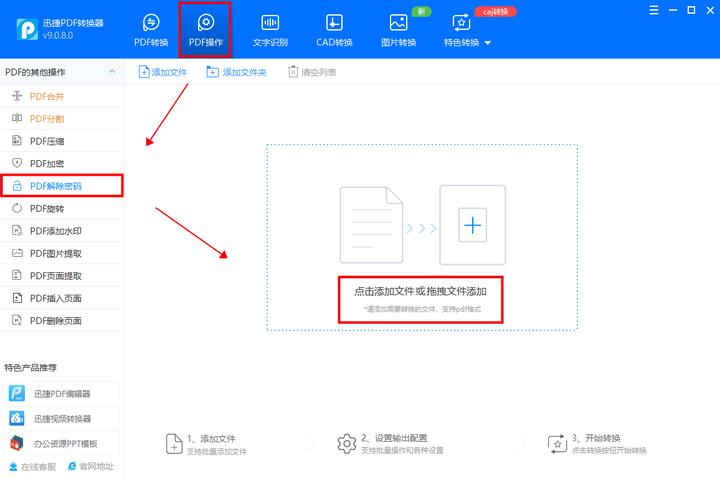Viewport: 720px width, 478px height.
Task: Click the step 2 设置输出配置 gear icon
Action: point(347,444)
